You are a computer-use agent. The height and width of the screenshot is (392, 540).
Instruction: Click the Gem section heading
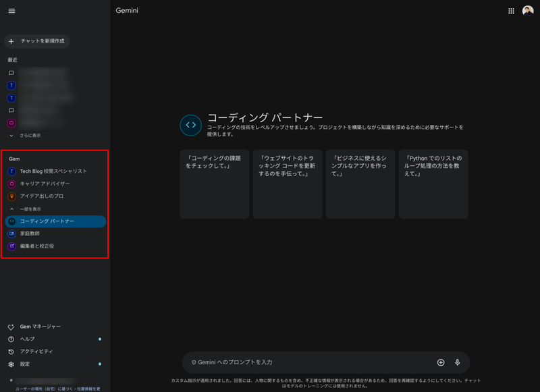pos(14,159)
